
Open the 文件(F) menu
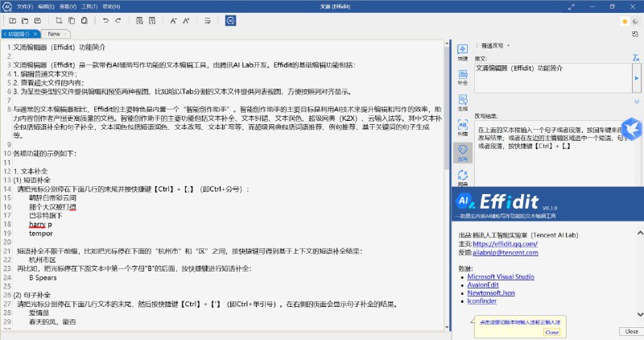(24, 6)
